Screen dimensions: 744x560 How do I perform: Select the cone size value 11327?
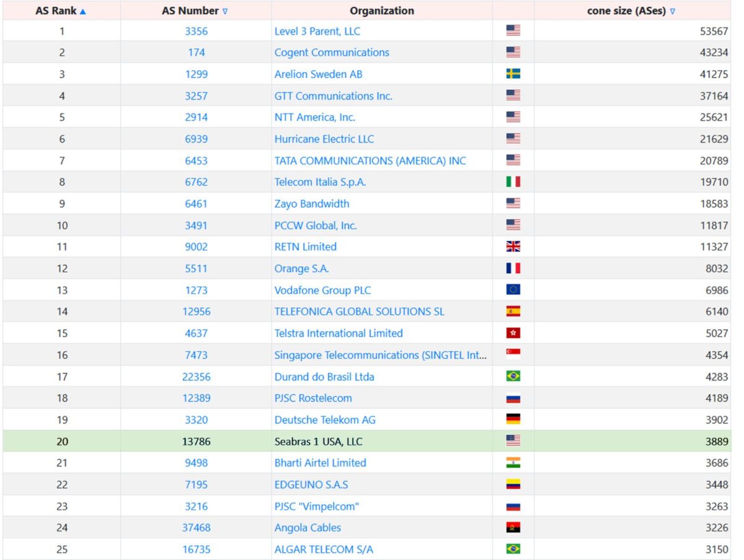714,247
